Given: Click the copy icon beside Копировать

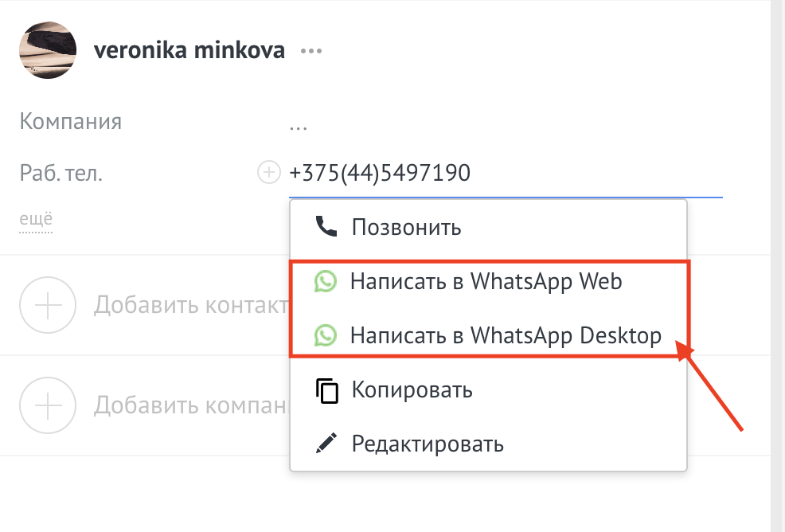Looking at the screenshot, I should tap(327, 390).
